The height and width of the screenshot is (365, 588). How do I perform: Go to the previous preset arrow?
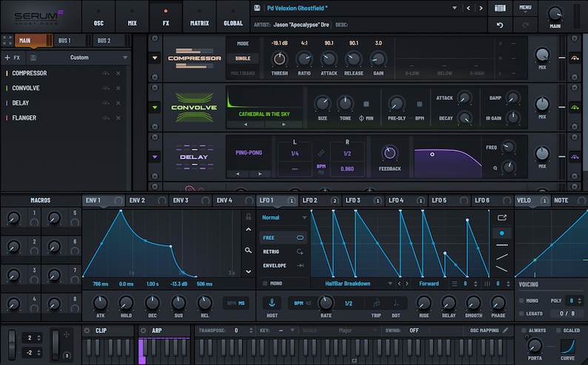468,8
